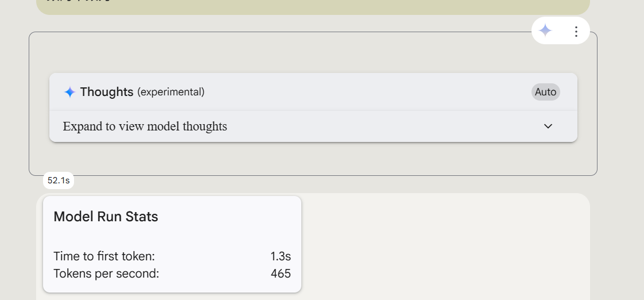This screenshot has width=644, height=300.
Task: Click the sparkle rerun icon beside the three dots
Action: coord(545,31)
